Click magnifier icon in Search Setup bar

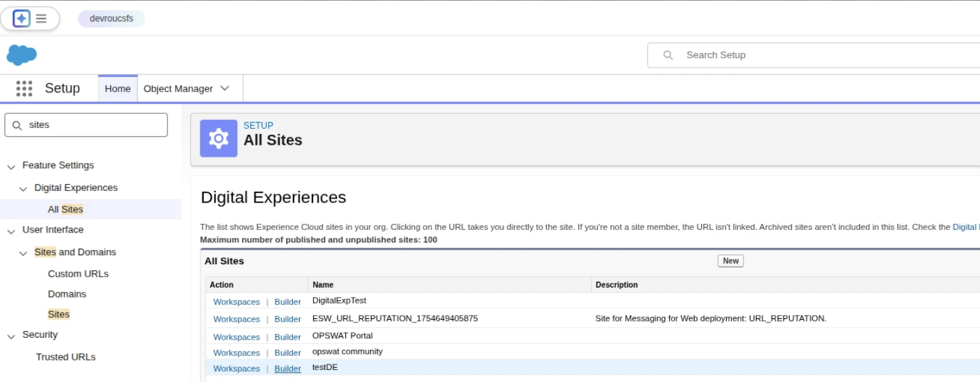point(668,55)
